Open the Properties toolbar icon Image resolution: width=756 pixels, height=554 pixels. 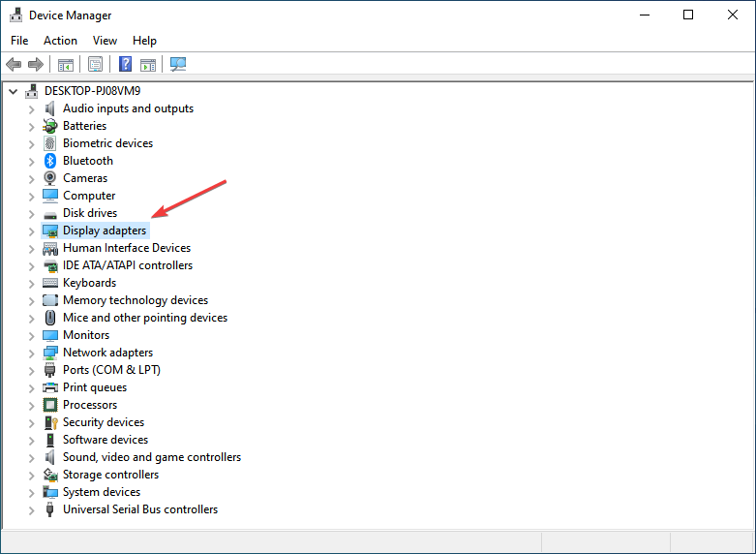[95, 64]
